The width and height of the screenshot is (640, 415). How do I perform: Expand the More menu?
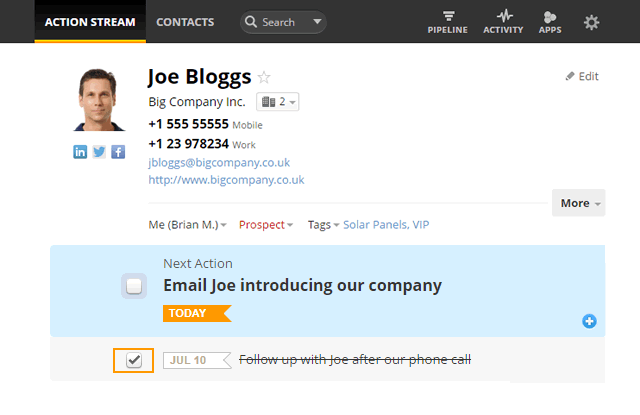click(578, 203)
